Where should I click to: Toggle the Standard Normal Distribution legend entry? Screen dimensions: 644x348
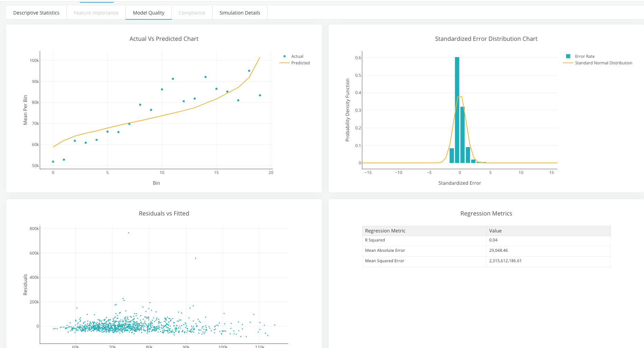pyautogui.click(x=603, y=63)
